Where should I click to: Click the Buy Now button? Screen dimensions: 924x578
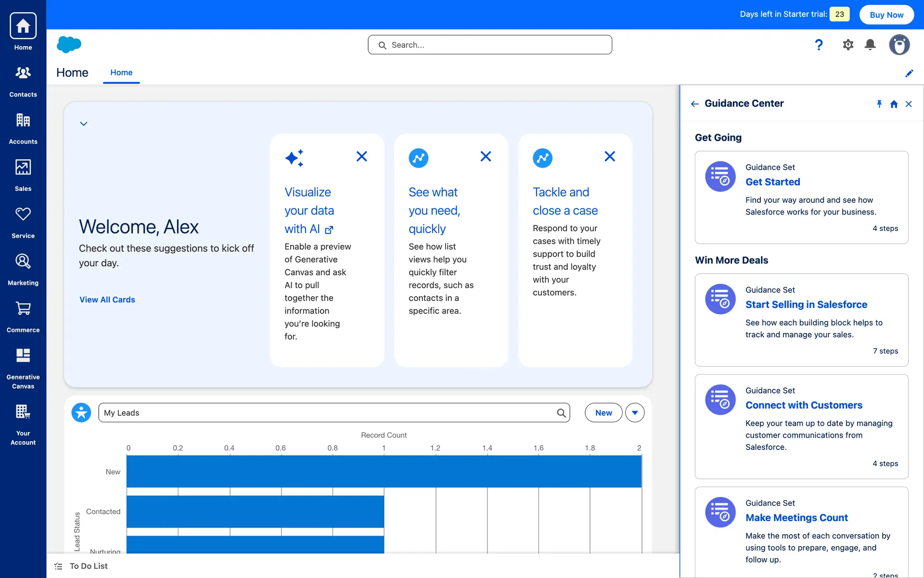pos(886,14)
